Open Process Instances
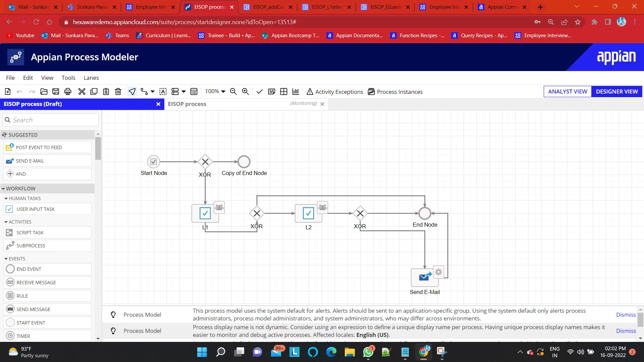The image size is (644, 362). pyautogui.click(x=395, y=92)
